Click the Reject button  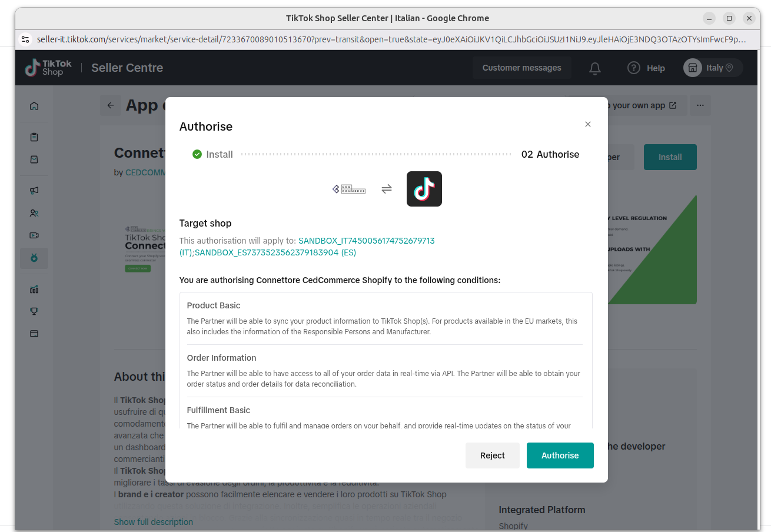[x=492, y=455]
